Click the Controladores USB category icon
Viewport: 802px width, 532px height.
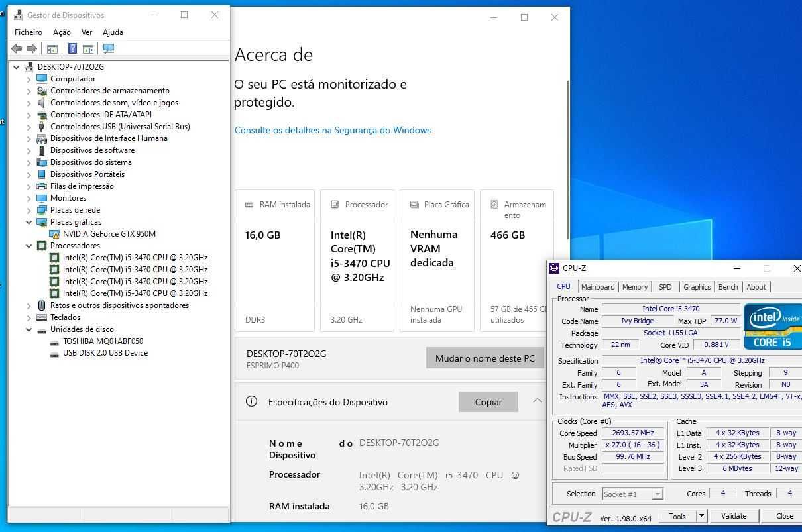click(x=42, y=127)
